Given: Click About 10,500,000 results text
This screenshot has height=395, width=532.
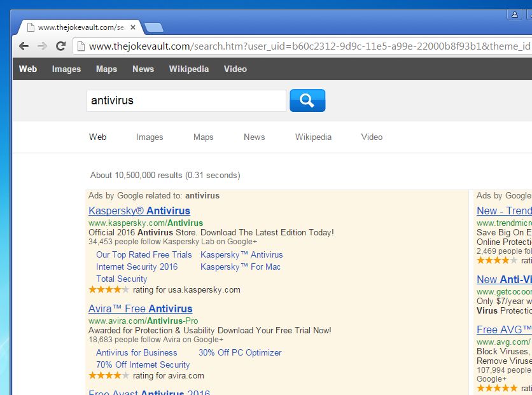Looking at the screenshot, I should (165, 176).
